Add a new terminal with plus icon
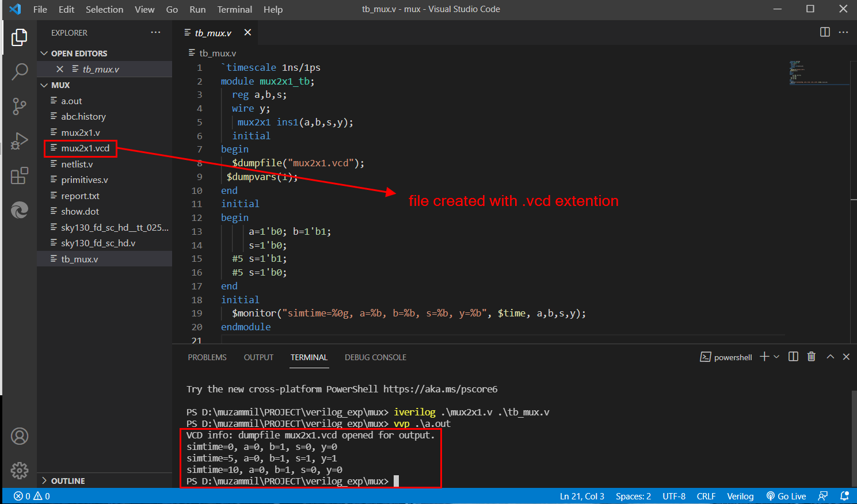The height and width of the screenshot is (504, 857). pos(764,357)
